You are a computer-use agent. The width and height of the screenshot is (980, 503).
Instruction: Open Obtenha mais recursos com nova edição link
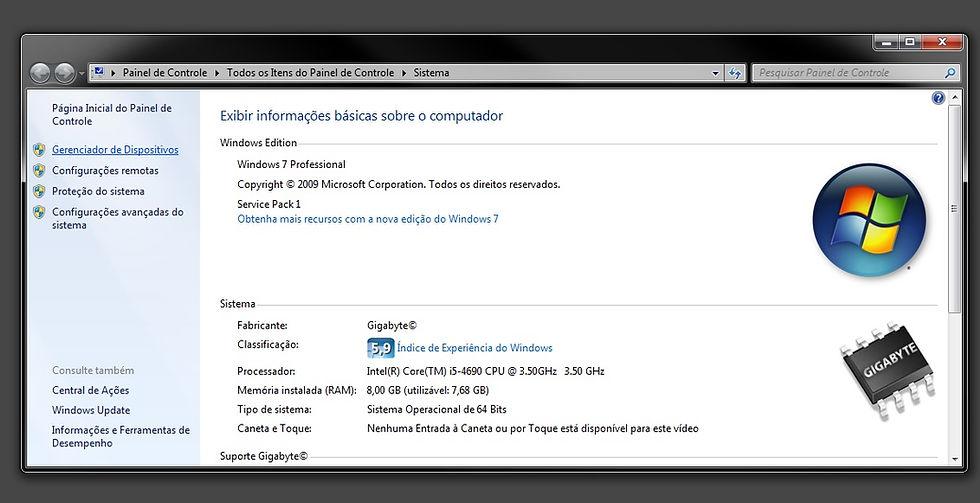pyautogui.click(x=368, y=219)
